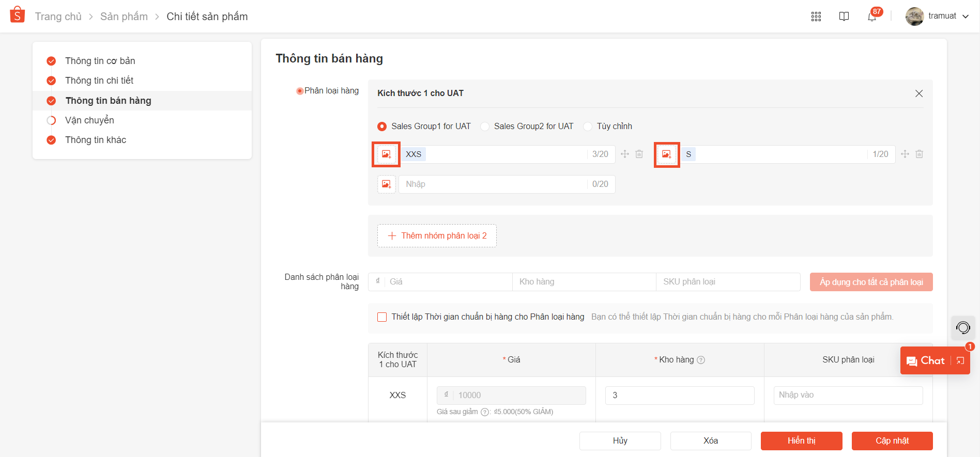Screen dimensions: 980x457
Task: Close the Kích thước 1 variation group
Action: point(919,93)
